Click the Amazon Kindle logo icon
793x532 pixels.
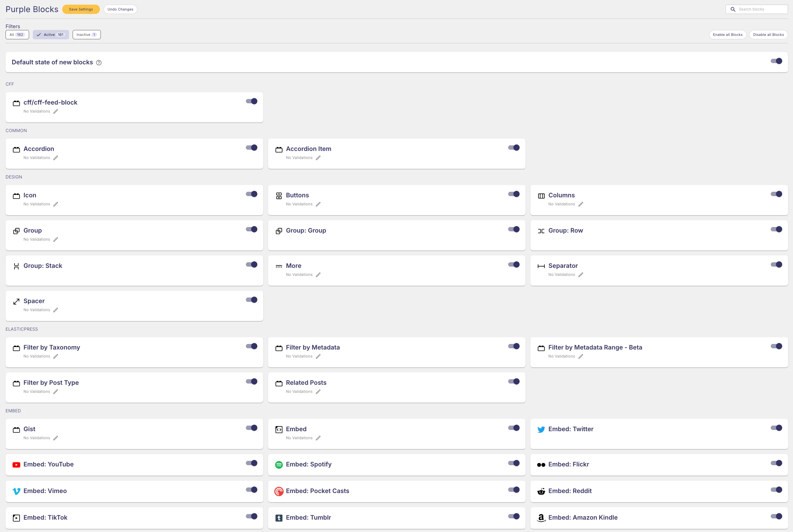point(541,518)
